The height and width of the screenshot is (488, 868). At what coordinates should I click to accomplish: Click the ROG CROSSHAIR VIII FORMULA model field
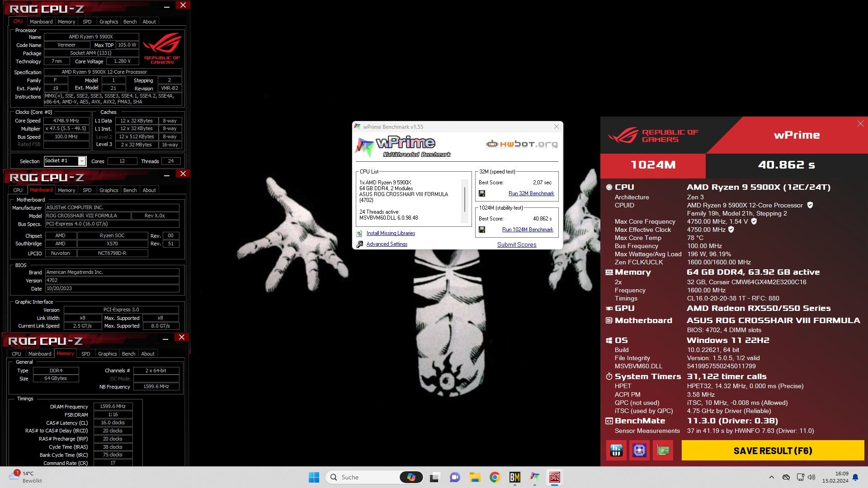point(88,216)
